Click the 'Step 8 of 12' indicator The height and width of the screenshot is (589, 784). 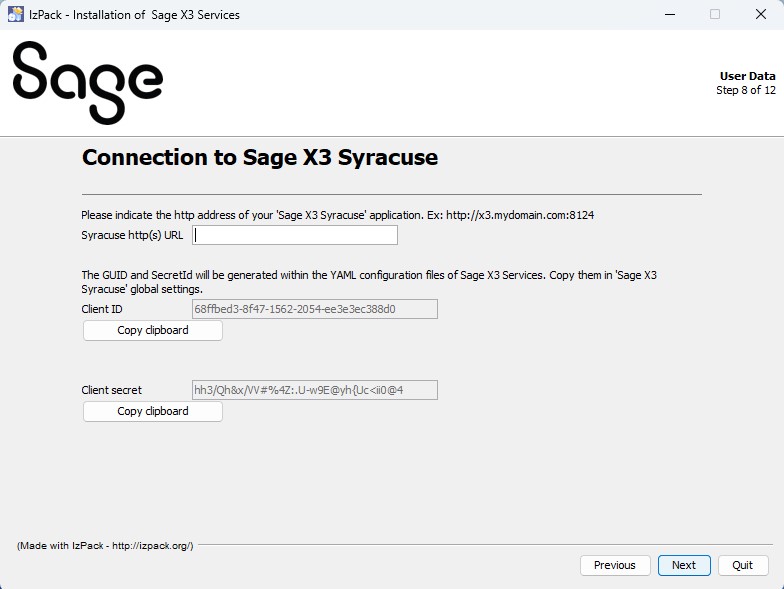click(x=745, y=90)
